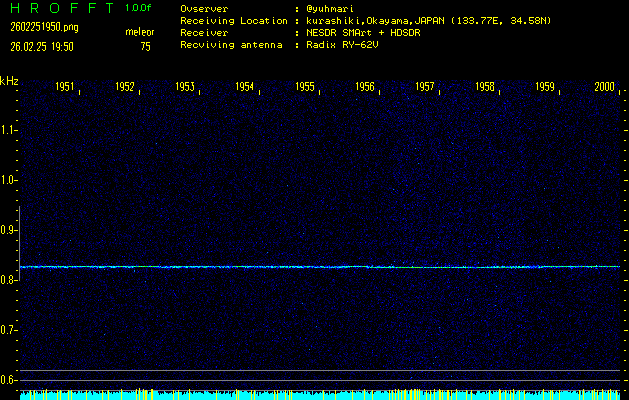Click the 1.1 kHz axis label
Screen dimensions: 629x400
(x=9, y=130)
